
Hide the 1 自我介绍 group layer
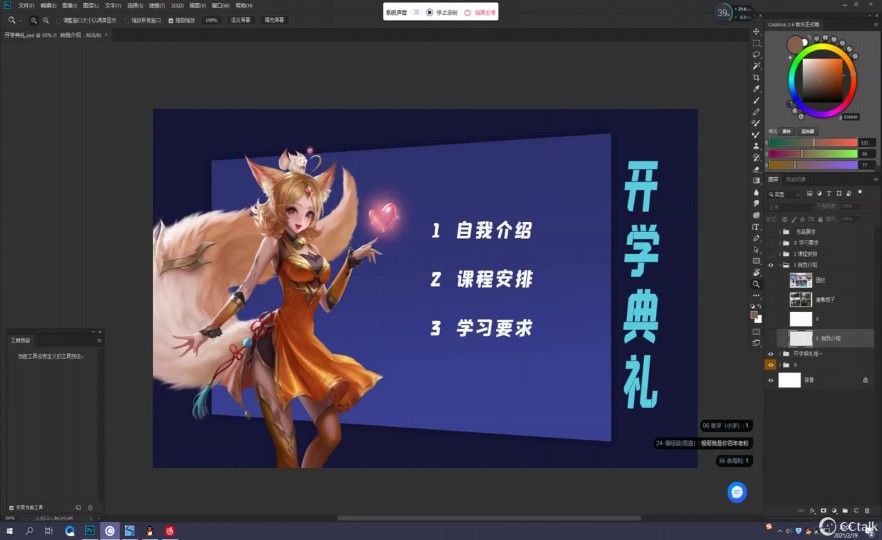coord(771,265)
